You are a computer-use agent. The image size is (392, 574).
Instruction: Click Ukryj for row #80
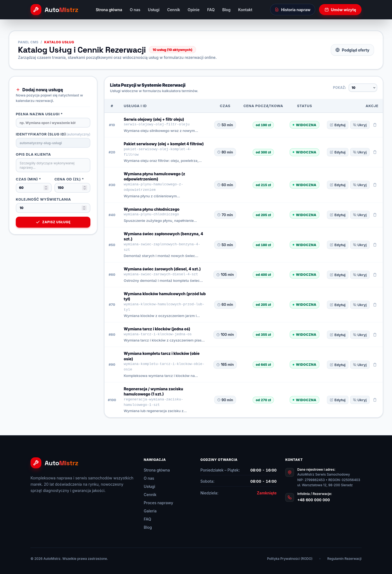[x=360, y=335]
